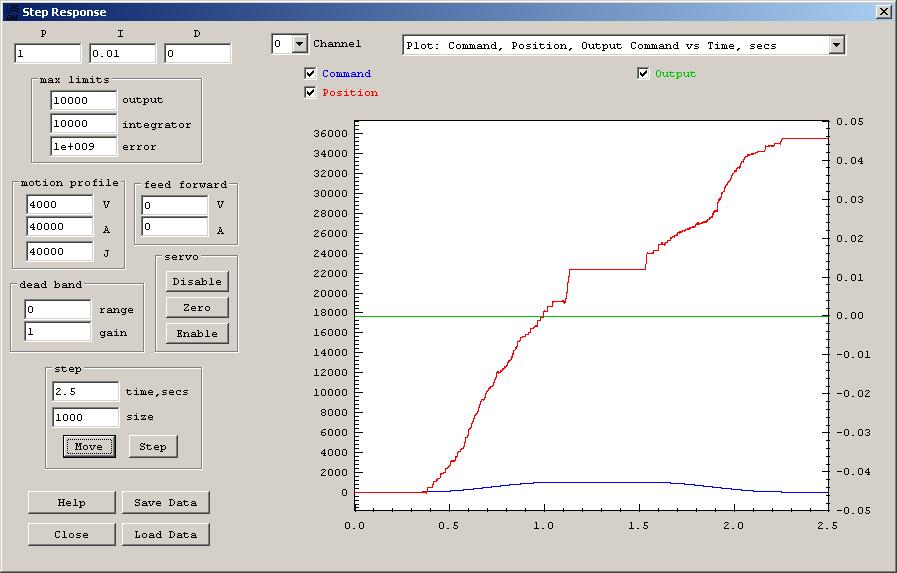Viewport: 897px width, 573px height.
Task: Enable the servo
Action: coord(197,334)
